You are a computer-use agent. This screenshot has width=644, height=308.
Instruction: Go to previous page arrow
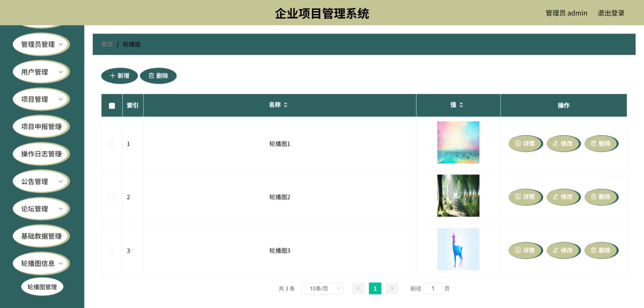(358, 289)
